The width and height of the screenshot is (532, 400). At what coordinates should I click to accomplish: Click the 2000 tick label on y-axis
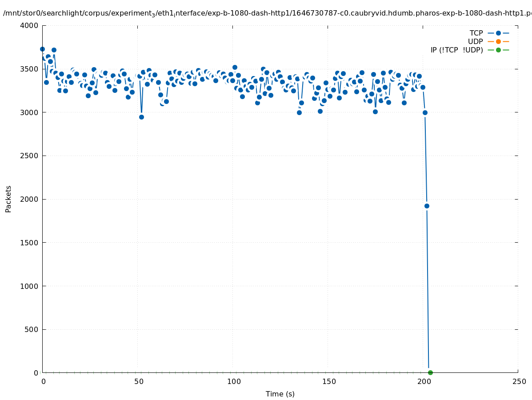[x=29, y=199]
